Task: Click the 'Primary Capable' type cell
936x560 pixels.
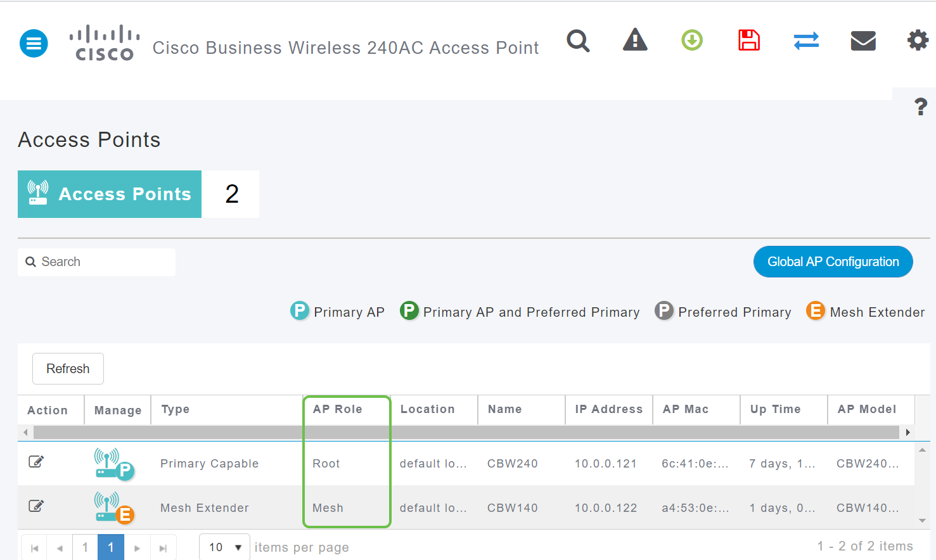Action: point(210,464)
